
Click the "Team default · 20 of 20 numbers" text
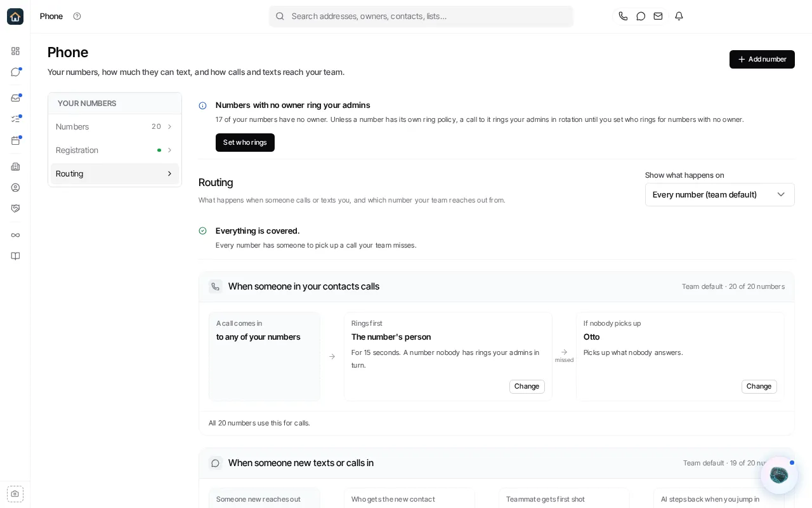pos(733,286)
